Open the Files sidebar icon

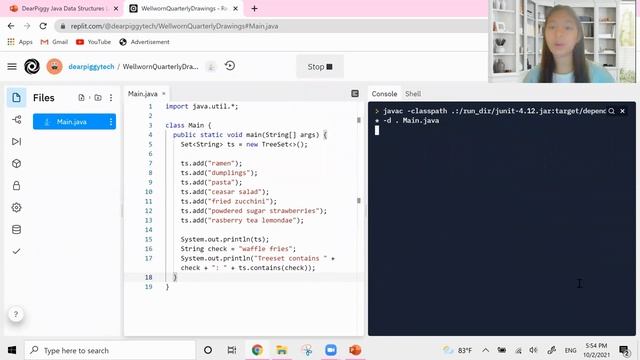click(x=16, y=98)
